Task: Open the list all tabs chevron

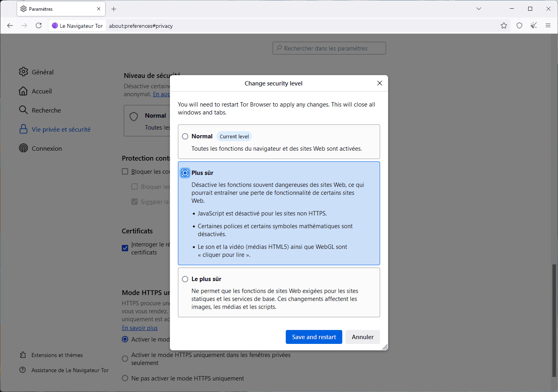Action: pos(479,9)
